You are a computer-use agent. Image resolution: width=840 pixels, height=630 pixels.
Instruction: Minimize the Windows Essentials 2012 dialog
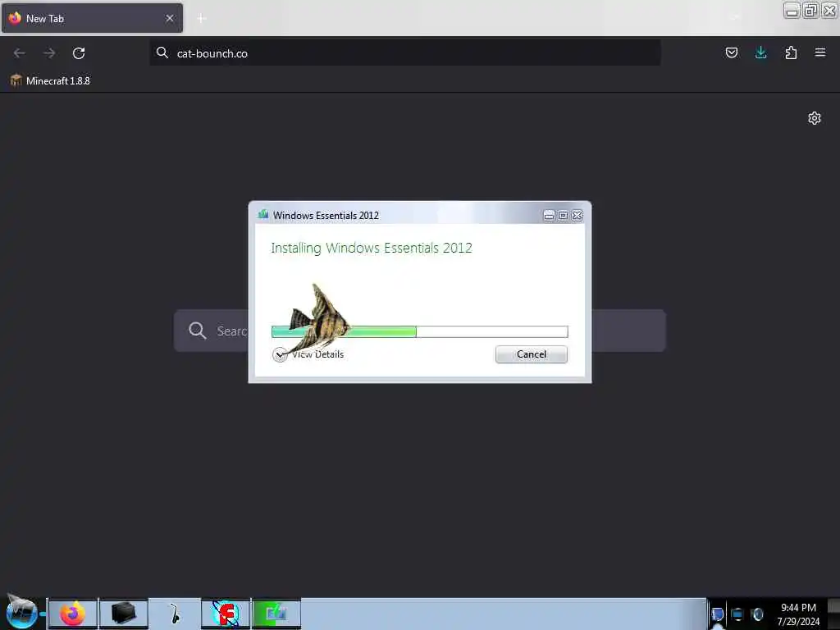(549, 216)
